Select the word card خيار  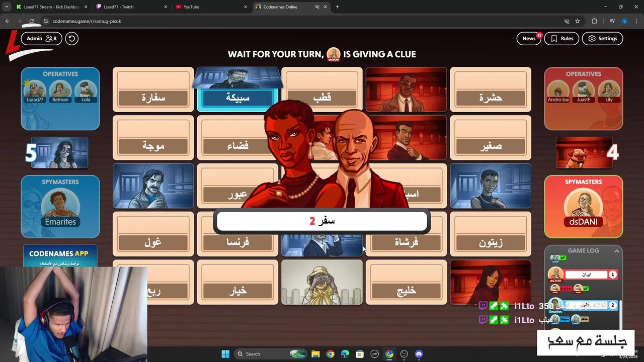[237, 283]
